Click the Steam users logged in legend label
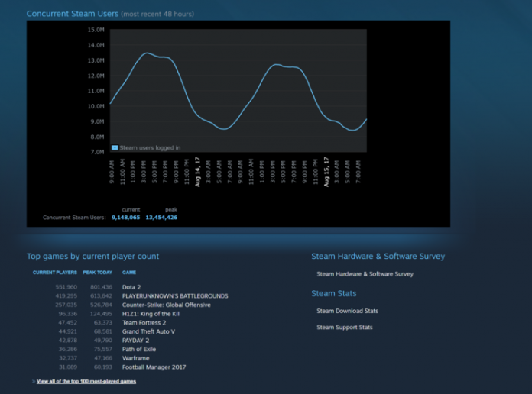The image size is (532, 394). pos(150,147)
